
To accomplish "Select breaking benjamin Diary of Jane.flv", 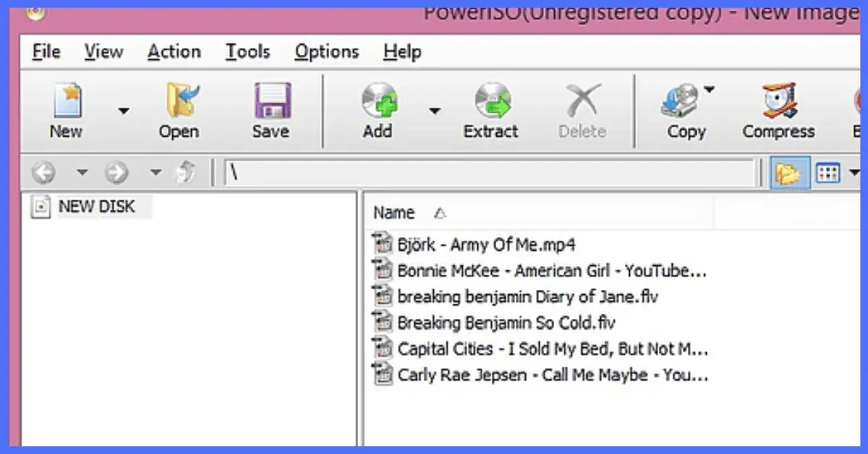I will coord(528,296).
